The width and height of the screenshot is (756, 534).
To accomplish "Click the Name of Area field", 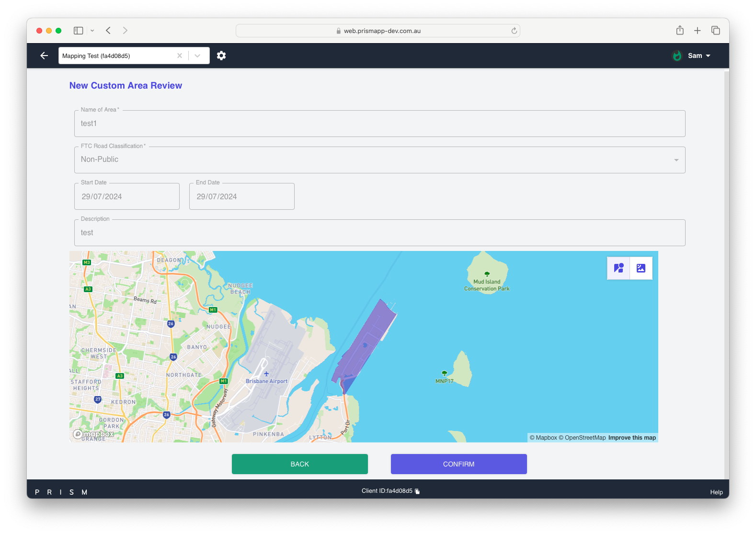I will (x=379, y=124).
